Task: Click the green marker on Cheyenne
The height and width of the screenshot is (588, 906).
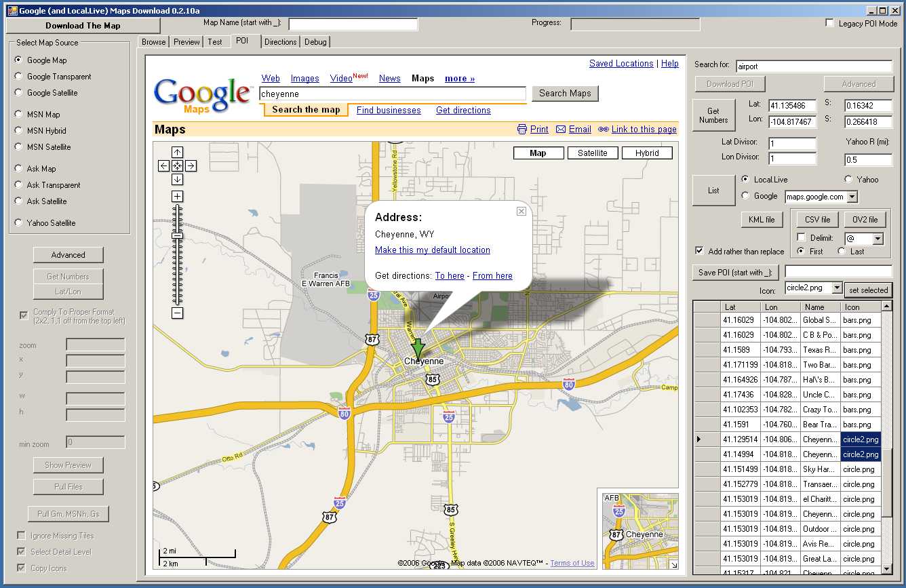Action: (x=418, y=347)
